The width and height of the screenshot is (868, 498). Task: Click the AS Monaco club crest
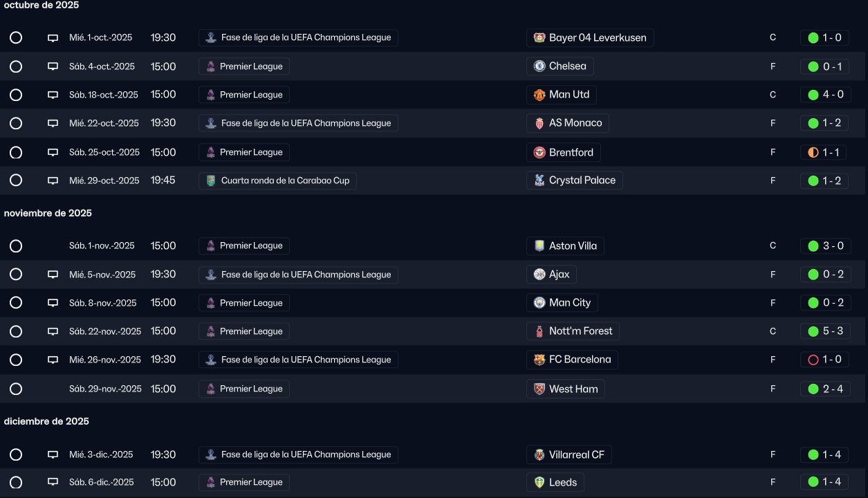point(539,123)
